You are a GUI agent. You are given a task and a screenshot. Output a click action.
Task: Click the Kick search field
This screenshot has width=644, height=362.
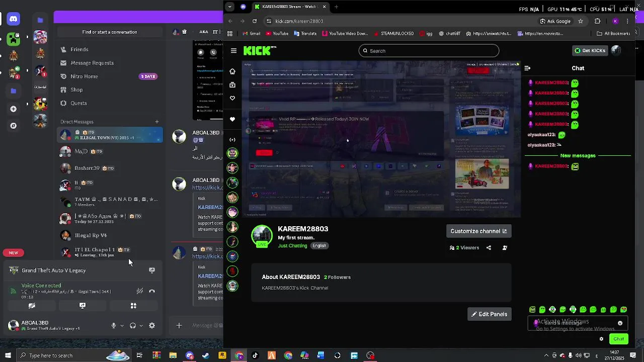[x=429, y=51]
